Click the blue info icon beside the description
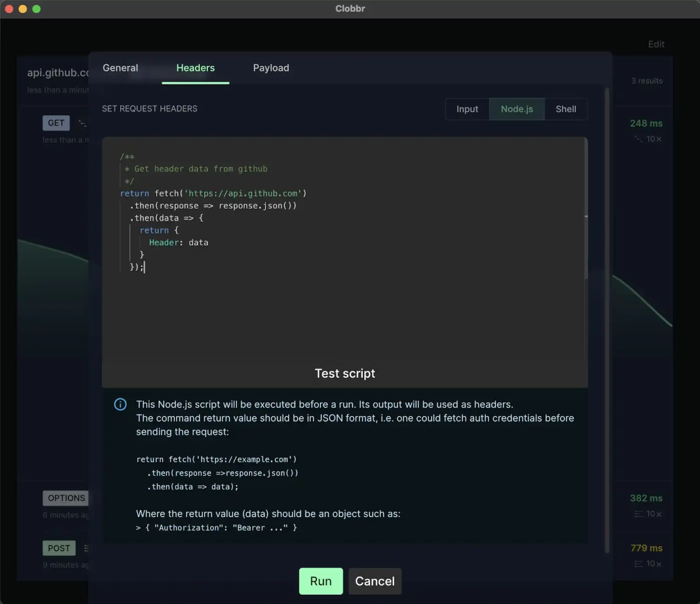 tap(120, 404)
